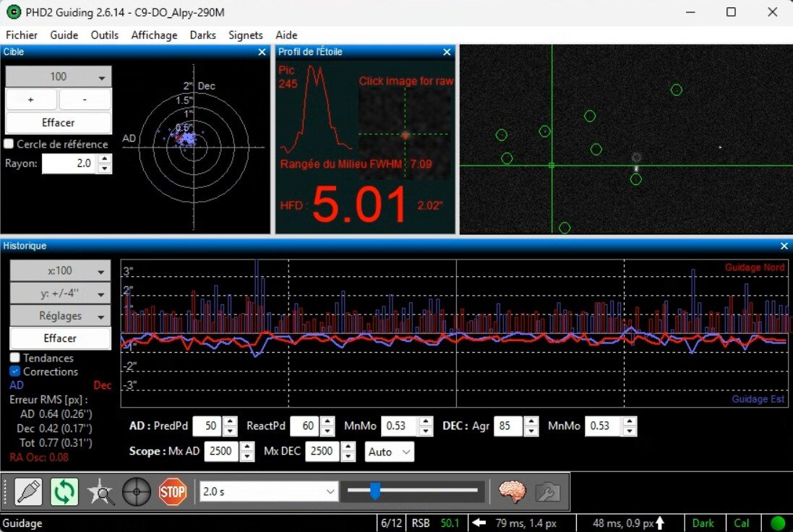Click the PredPd value field

(x=208, y=426)
